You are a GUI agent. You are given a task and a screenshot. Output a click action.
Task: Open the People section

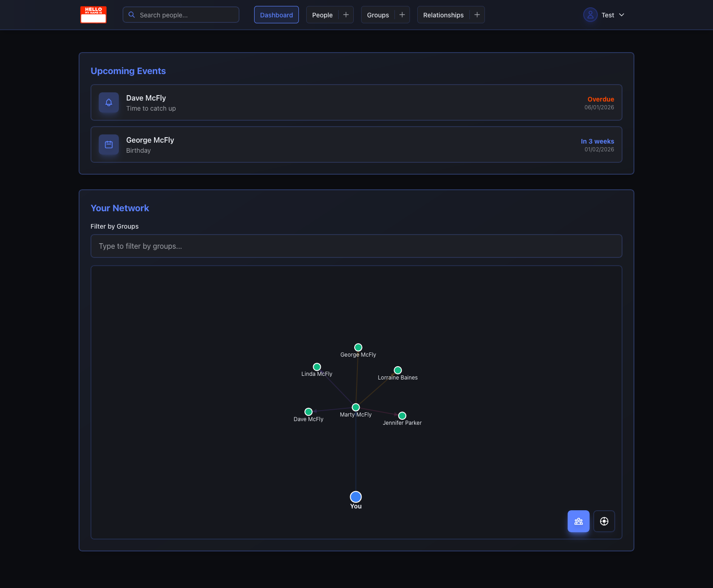click(322, 15)
